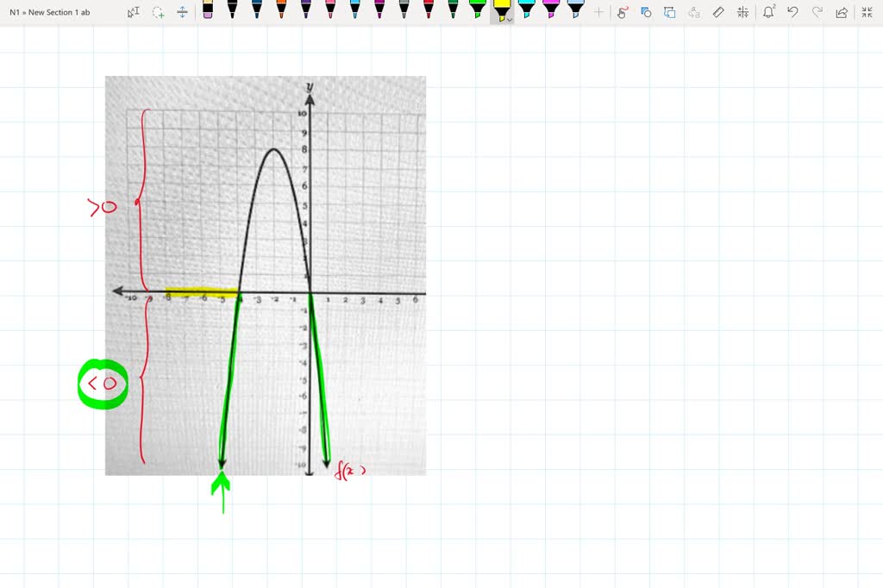Toggle Draw with Touch mode
This screenshot has width=883, height=588.
[623, 12]
